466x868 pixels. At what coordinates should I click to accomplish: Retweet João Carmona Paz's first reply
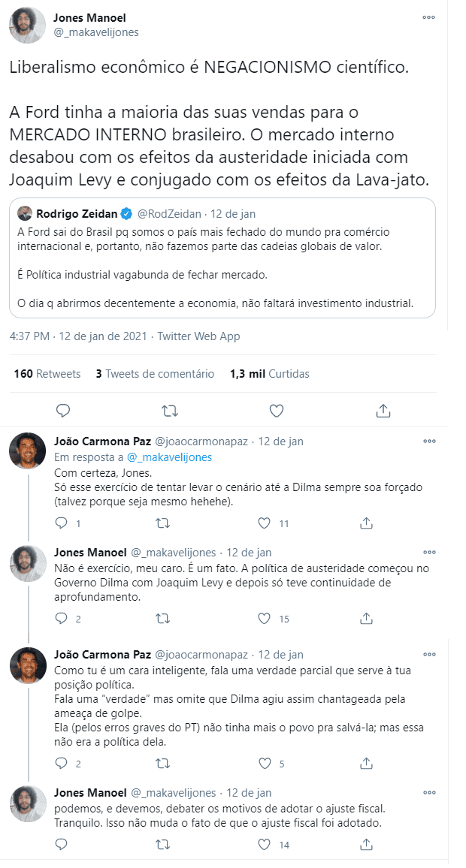point(162,523)
